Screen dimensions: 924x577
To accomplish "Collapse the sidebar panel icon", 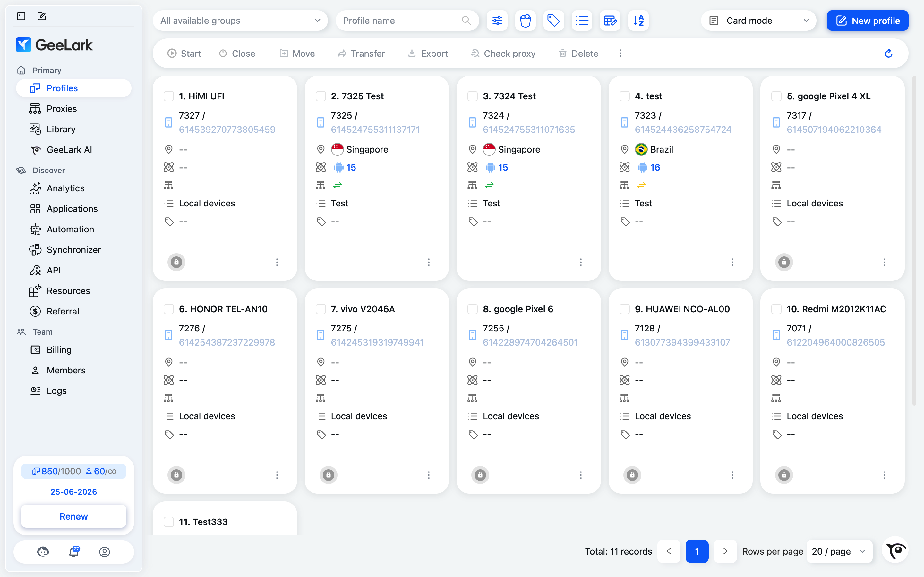I will coord(21,16).
